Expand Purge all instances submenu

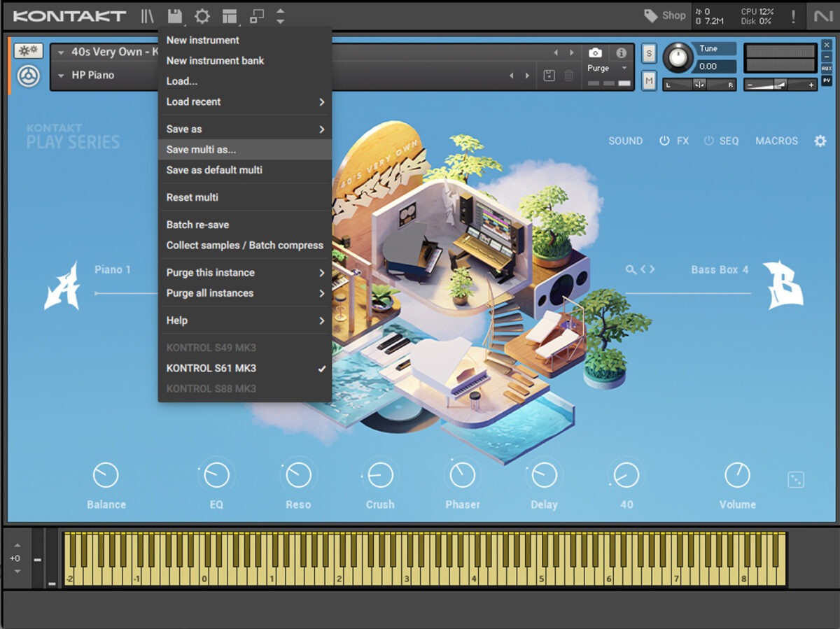coord(245,293)
